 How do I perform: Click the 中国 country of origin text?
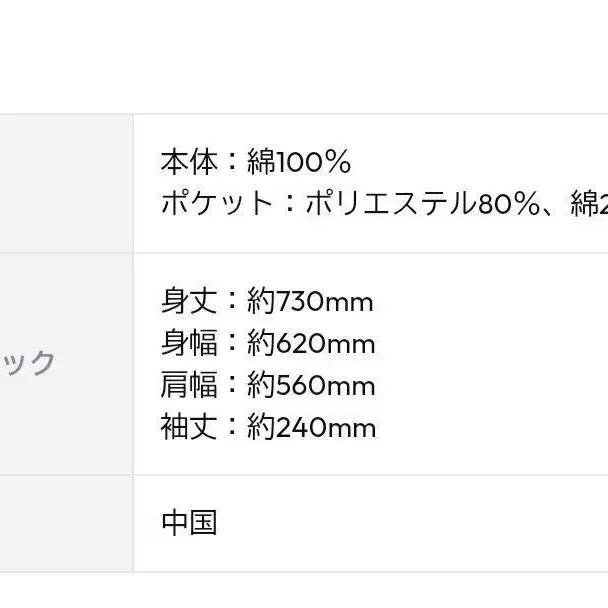tap(189, 522)
